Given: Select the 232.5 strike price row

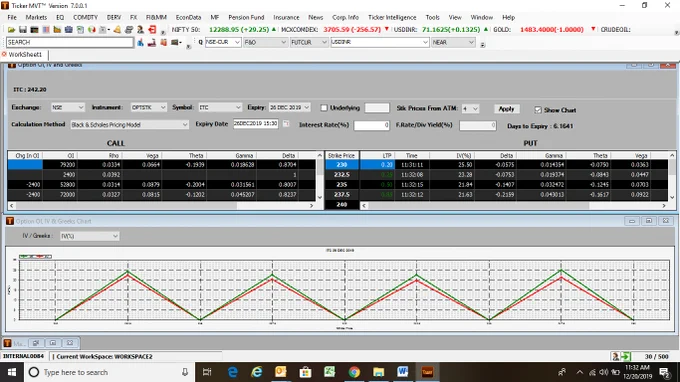Looking at the screenshot, I should [x=342, y=175].
